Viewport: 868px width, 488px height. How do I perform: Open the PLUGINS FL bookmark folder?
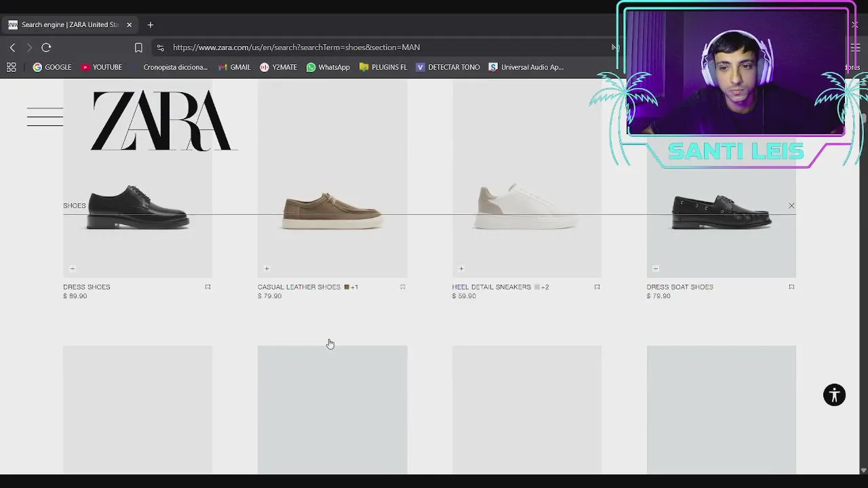pos(383,67)
